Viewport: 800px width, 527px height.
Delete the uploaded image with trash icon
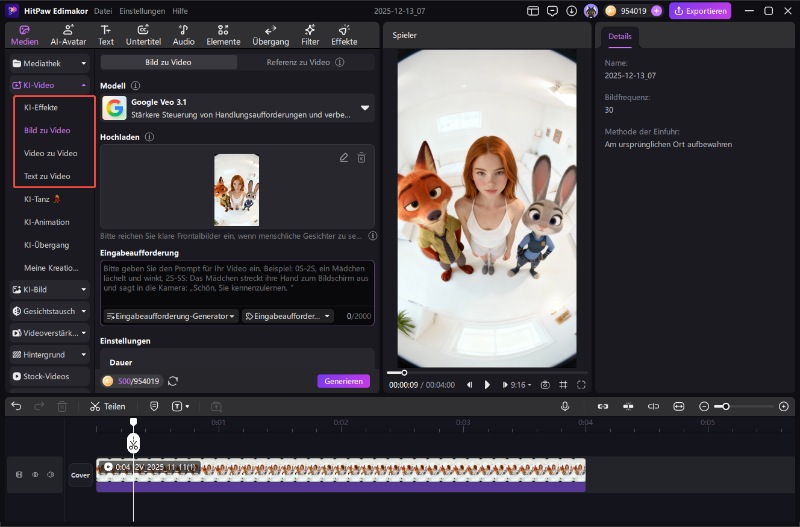coord(361,158)
